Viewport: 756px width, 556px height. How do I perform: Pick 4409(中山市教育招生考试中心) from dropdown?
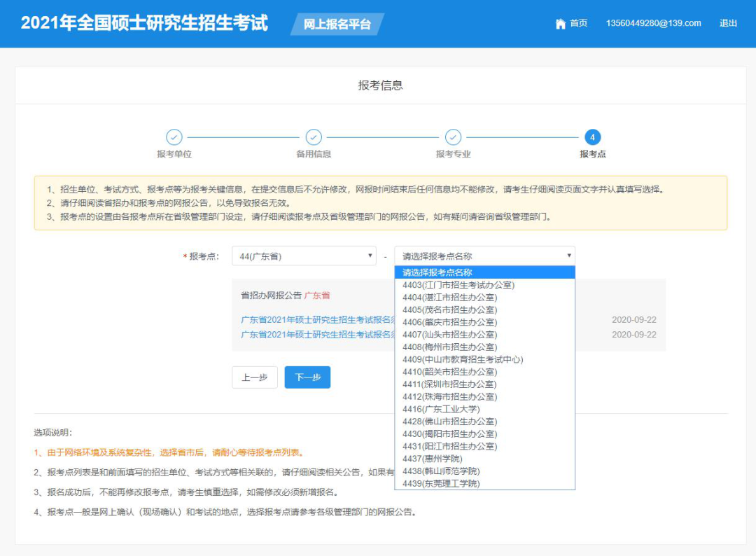pos(463,359)
